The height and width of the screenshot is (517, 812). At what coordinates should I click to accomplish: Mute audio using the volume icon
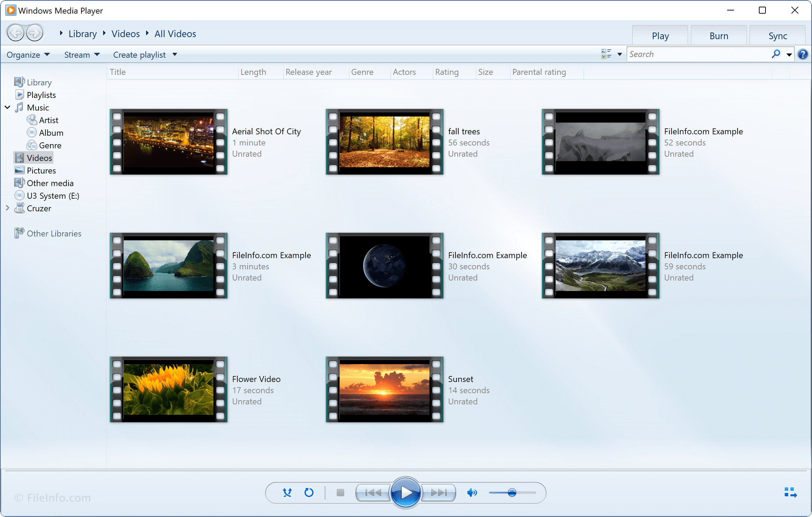click(x=471, y=492)
